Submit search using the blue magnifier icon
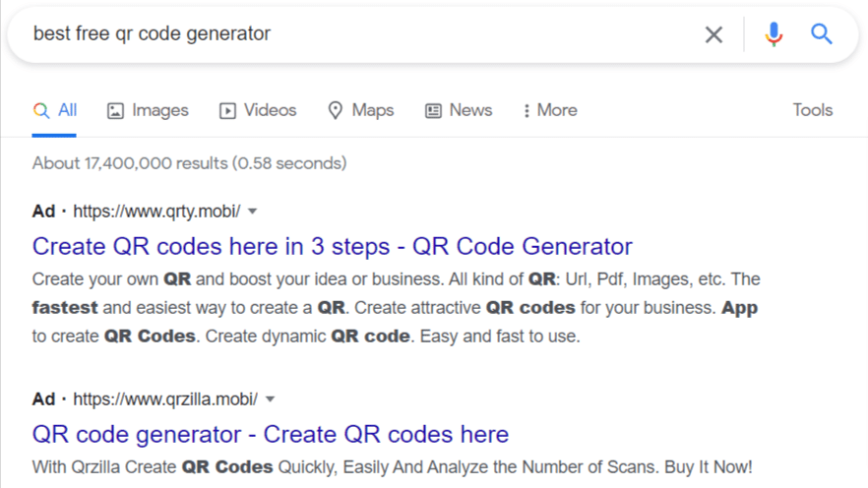Screen dimensions: 868x488 (x=822, y=34)
